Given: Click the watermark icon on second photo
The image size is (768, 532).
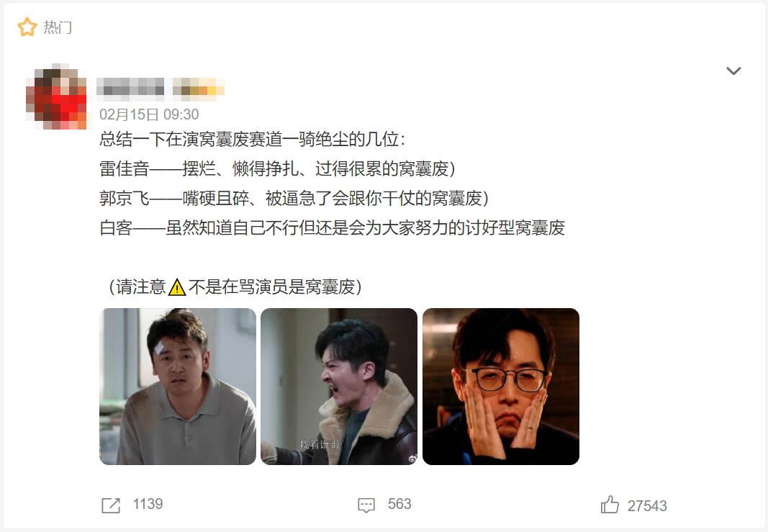Looking at the screenshot, I should tap(412, 459).
